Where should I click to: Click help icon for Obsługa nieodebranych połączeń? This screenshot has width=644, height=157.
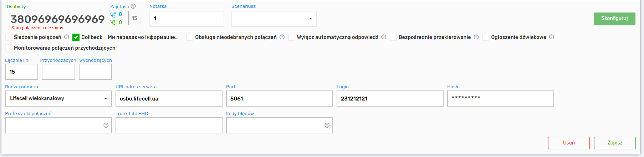pos(282,37)
